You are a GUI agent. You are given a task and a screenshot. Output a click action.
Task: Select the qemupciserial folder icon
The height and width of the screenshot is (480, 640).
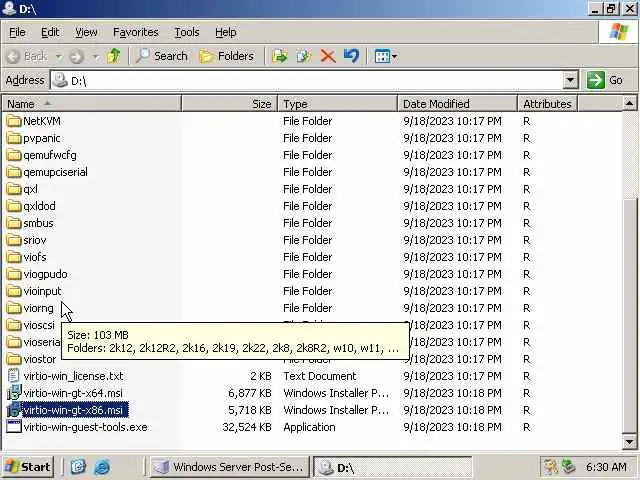14,172
